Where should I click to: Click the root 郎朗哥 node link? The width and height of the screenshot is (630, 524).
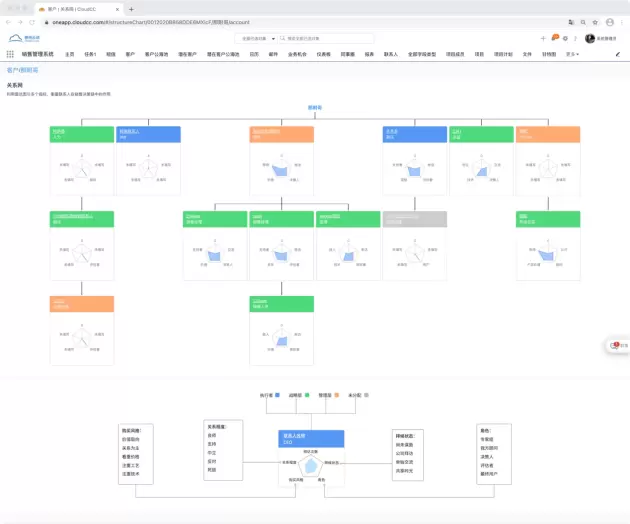click(x=315, y=106)
